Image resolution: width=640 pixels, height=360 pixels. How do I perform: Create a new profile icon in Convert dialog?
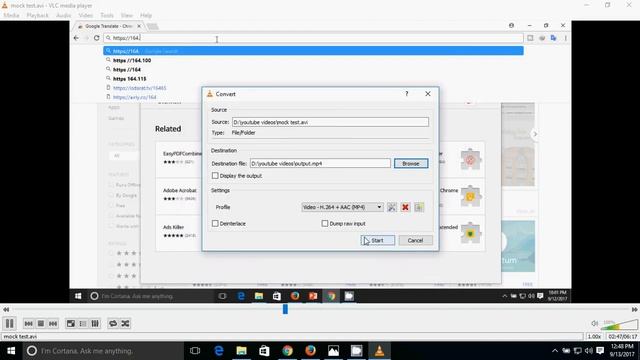click(x=419, y=207)
